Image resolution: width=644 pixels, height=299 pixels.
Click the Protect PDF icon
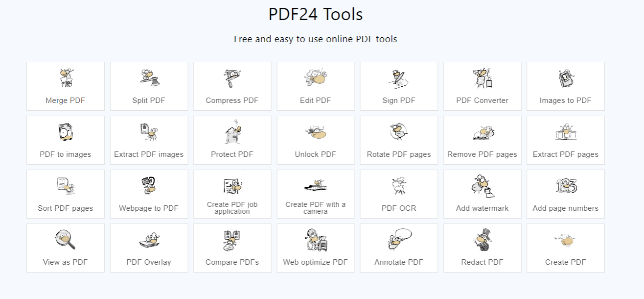coord(232,131)
